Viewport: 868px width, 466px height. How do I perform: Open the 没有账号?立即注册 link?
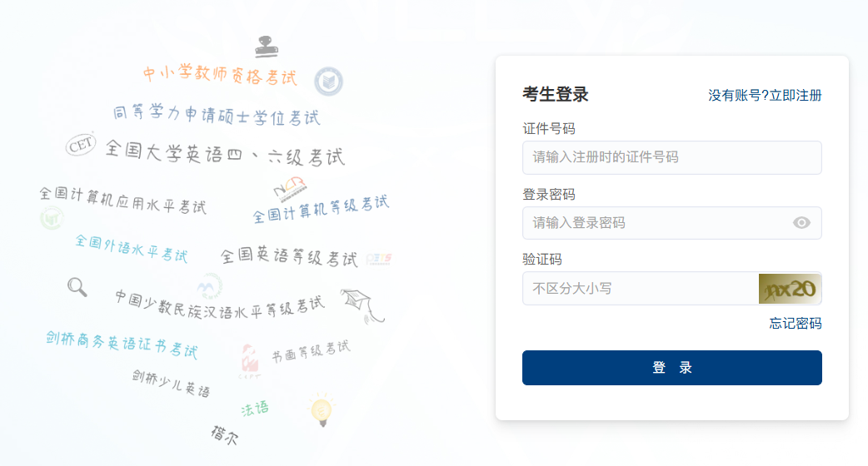(765, 96)
